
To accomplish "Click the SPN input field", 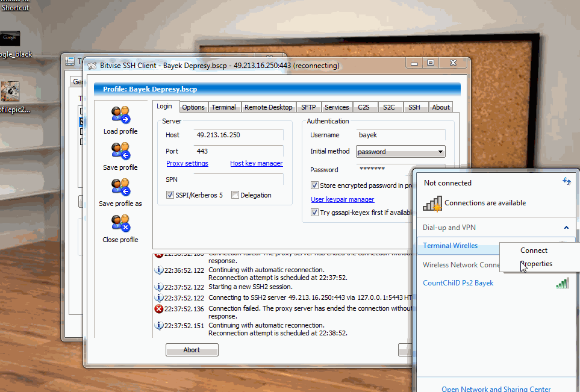I will pos(239,179).
